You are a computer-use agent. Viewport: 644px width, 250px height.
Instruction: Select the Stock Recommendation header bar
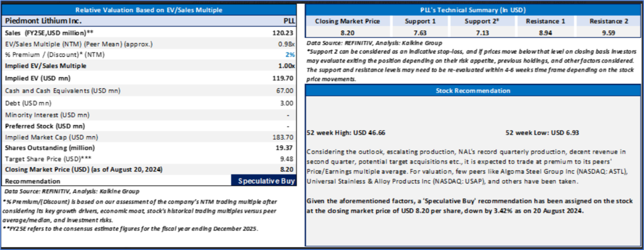[473, 91]
